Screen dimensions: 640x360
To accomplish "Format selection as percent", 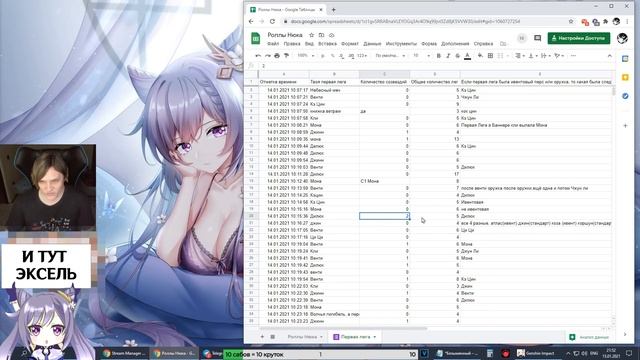I will 333,56.
